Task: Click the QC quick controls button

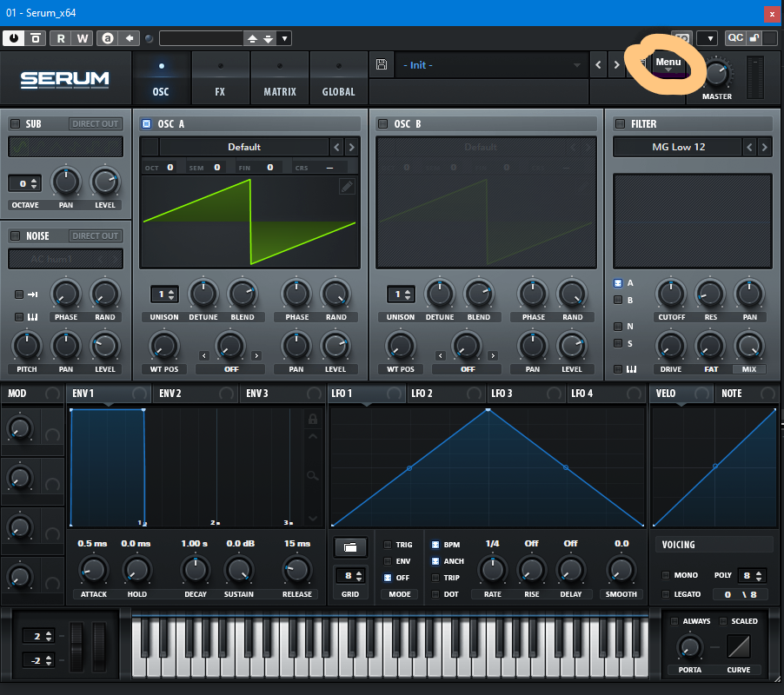Action: coord(735,38)
